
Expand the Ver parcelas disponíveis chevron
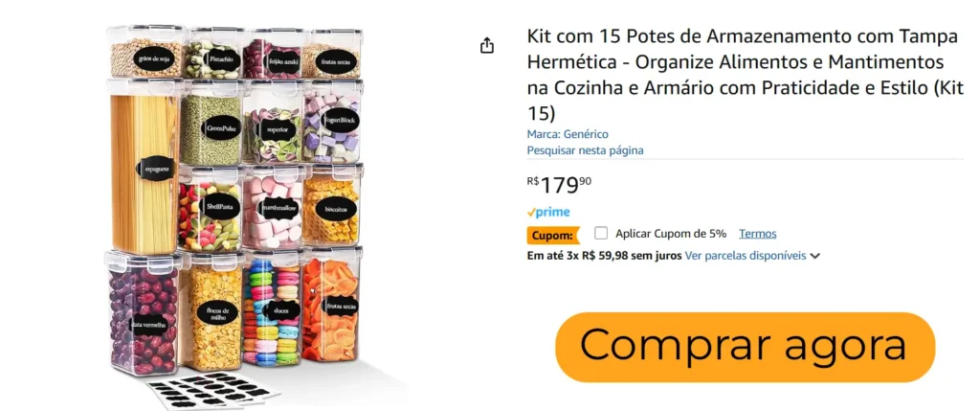814,256
